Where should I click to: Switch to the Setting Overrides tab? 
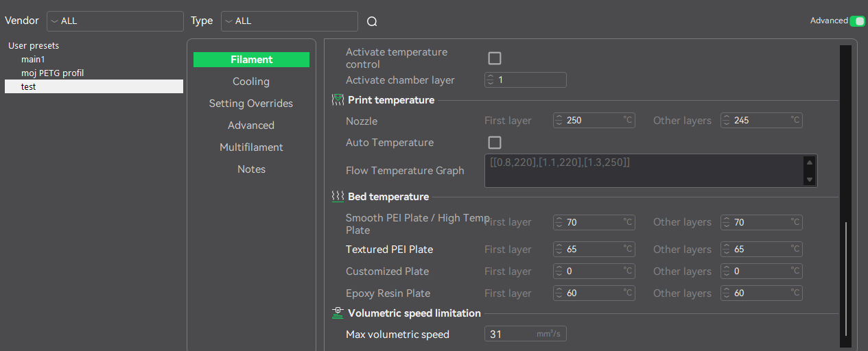pos(251,104)
